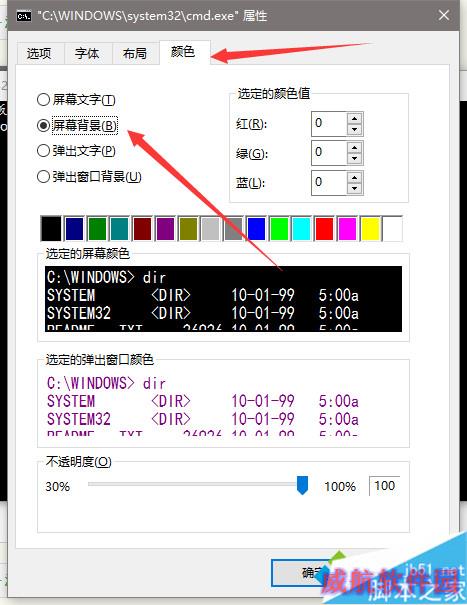Viewport: 467px width, 605px height.
Task: Pick the cyan color swatch
Action: tap(301, 229)
